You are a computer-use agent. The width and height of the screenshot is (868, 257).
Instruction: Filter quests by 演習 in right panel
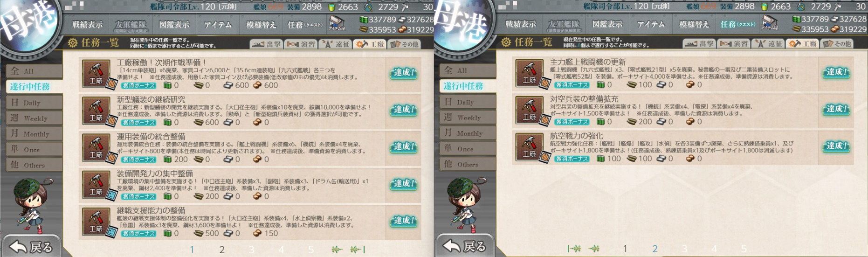(x=734, y=44)
